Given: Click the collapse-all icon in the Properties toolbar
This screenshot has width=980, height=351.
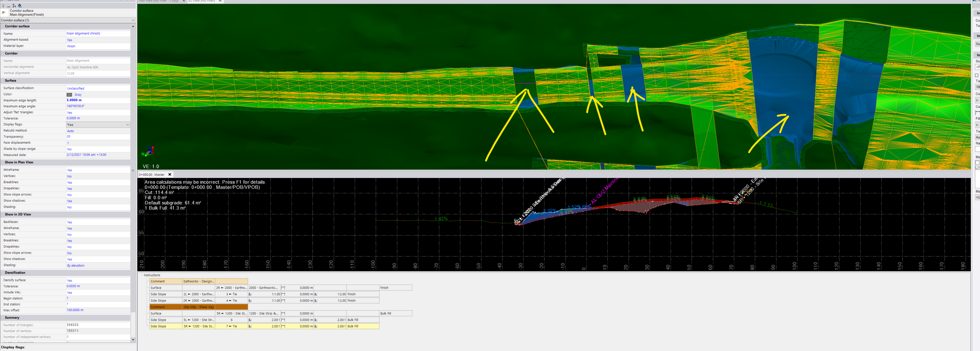Looking at the screenshot, I should coord(8,6).
